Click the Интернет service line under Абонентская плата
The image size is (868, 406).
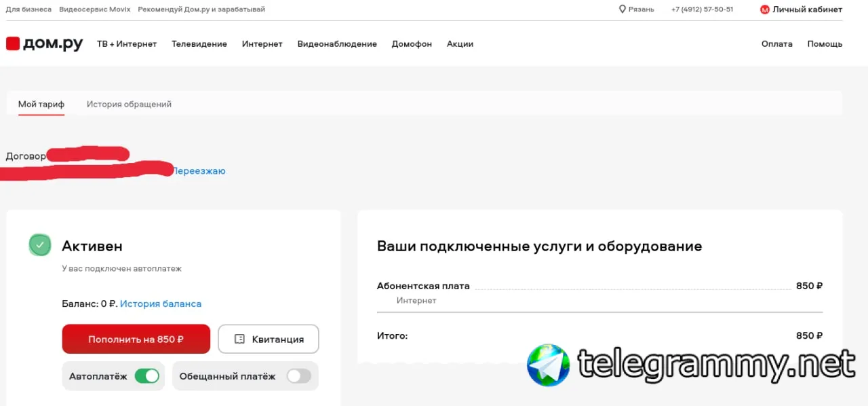click(x=416, y=300)
